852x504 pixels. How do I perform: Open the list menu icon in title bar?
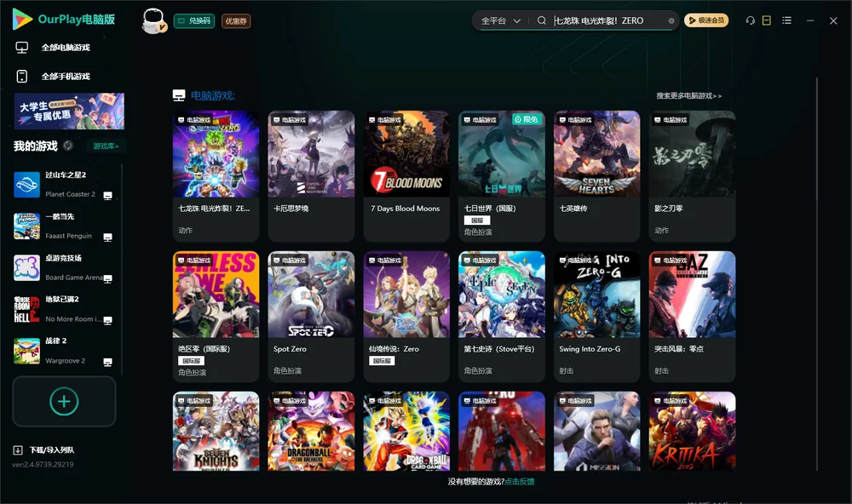click(x=786, y=20)
